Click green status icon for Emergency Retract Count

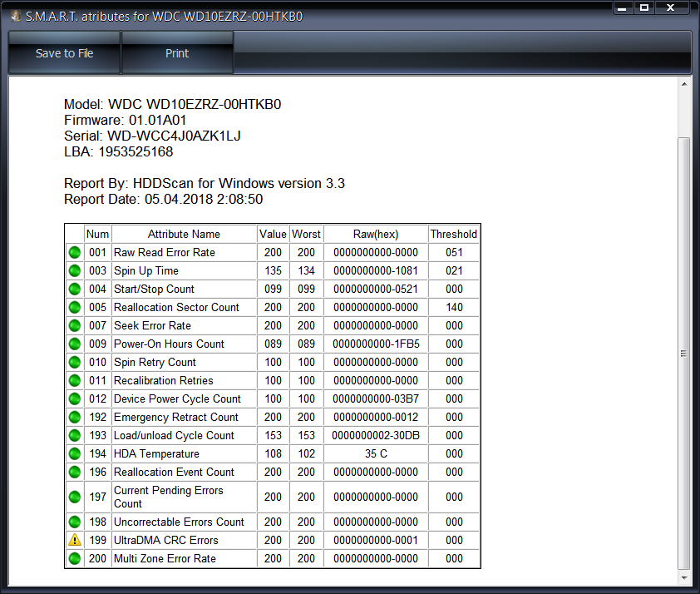(x=75, y=417)
